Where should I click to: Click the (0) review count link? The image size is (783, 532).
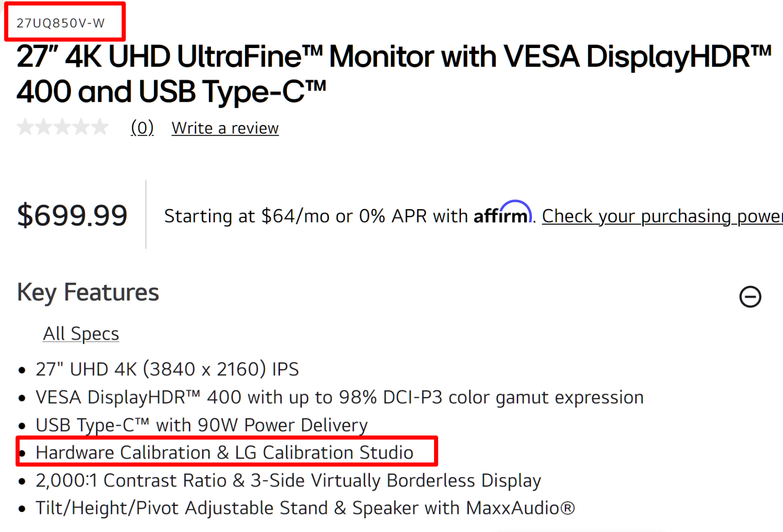click(x=142, y=128)
